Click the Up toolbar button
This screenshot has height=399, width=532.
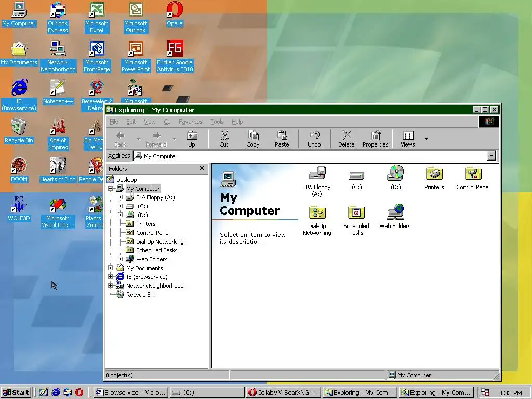192,139
